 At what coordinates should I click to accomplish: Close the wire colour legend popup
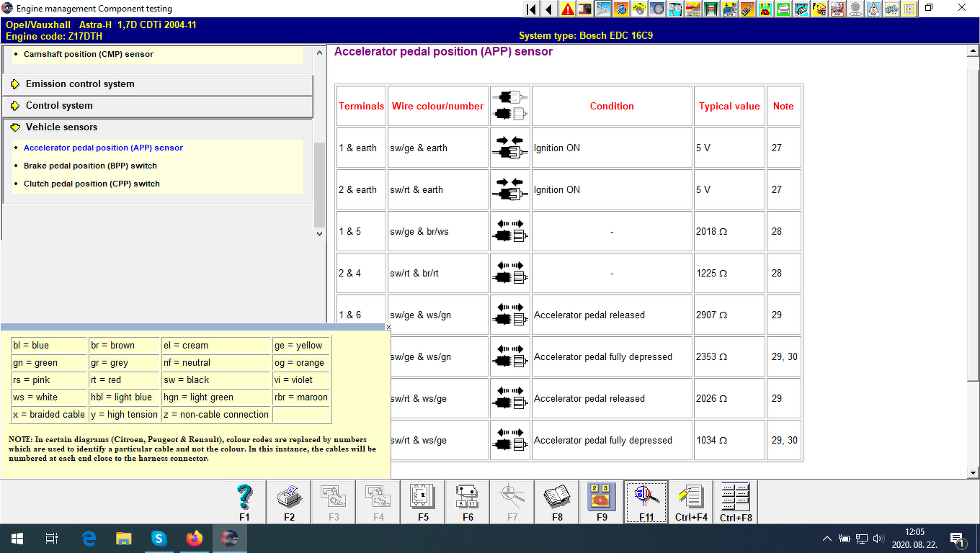[x=388, y=327]
